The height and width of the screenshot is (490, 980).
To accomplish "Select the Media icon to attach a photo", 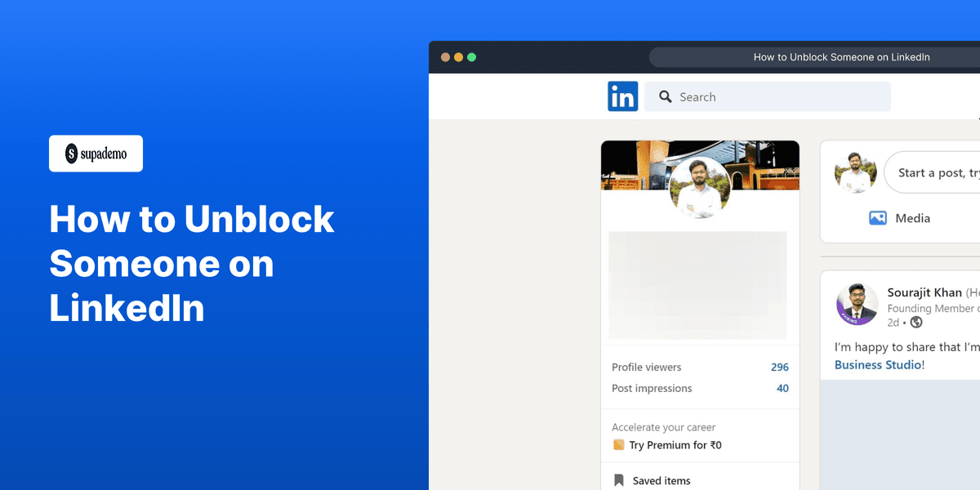I will [878, 218].
